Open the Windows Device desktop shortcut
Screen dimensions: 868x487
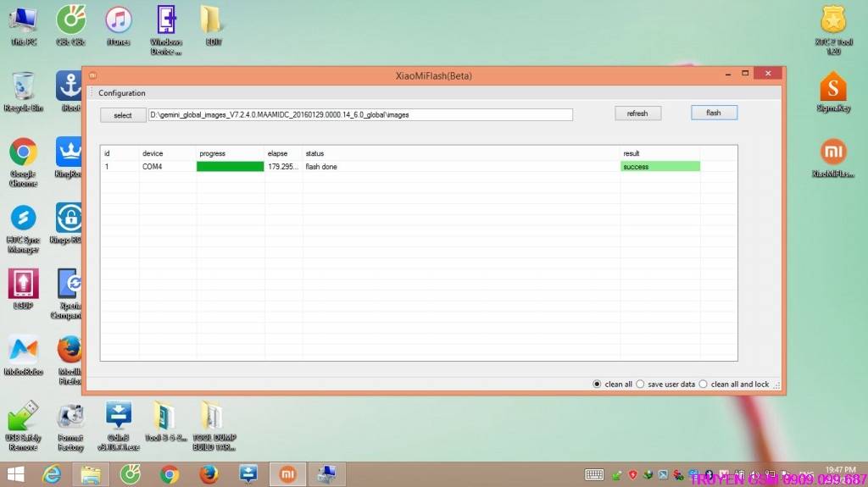tap(166, 30)
